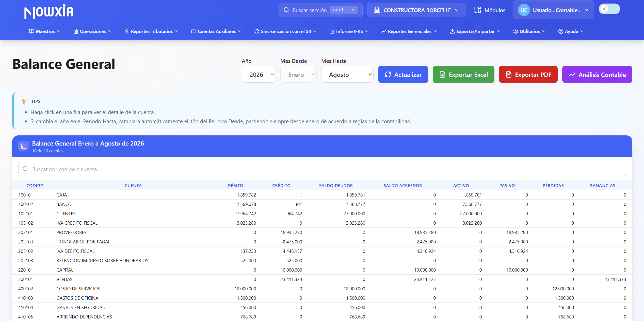Open the Mes Hasta dropdown showing Agosto
This screenshot has width=644, height=321.
(x=347, y=74)
